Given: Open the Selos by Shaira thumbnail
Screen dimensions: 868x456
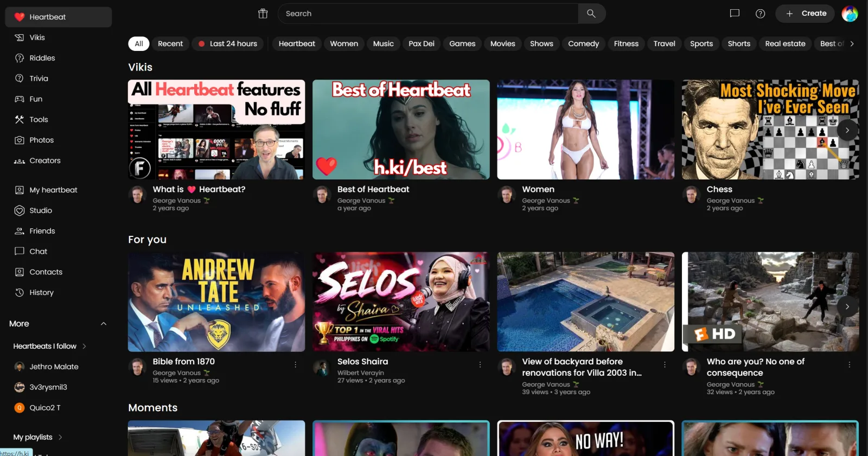Looking at the screenshot, I should (x=401, y=301).
